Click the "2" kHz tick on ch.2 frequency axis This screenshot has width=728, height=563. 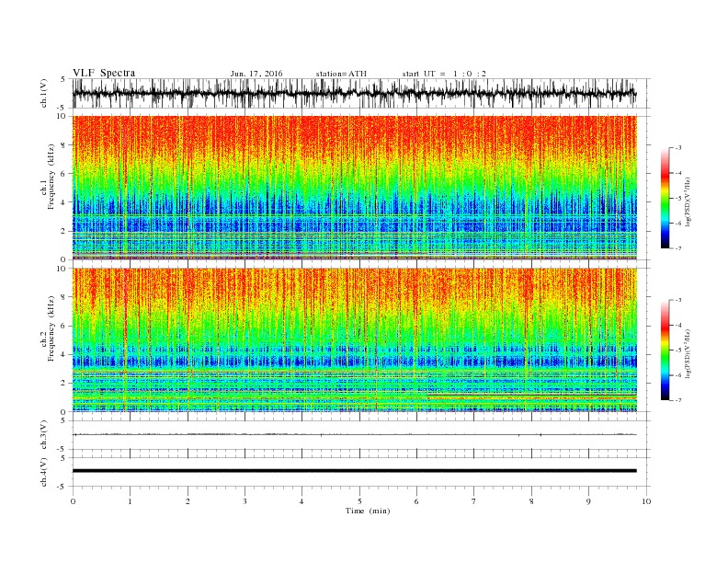click(63, 384)
